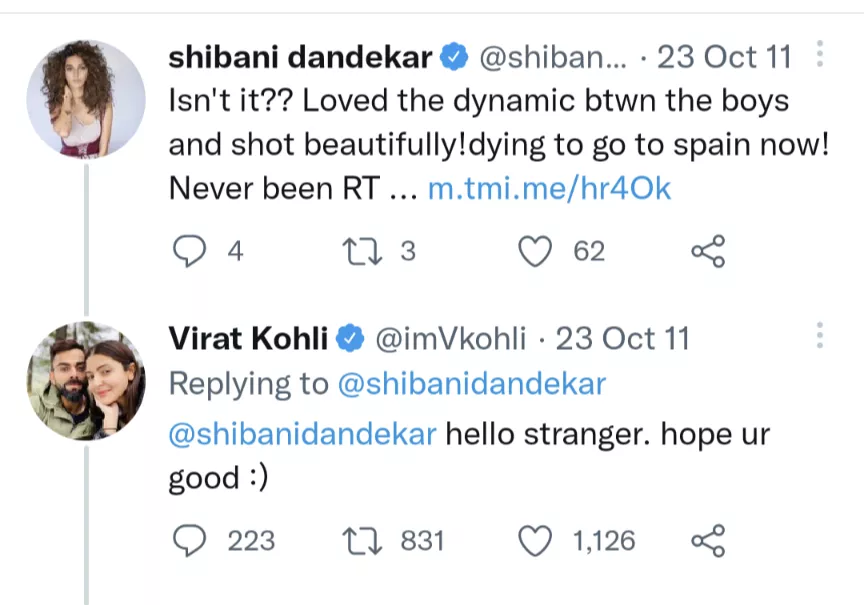864x605 pixels.
Task: Click the Virat Kohli display name
Action: pos(248,339)
